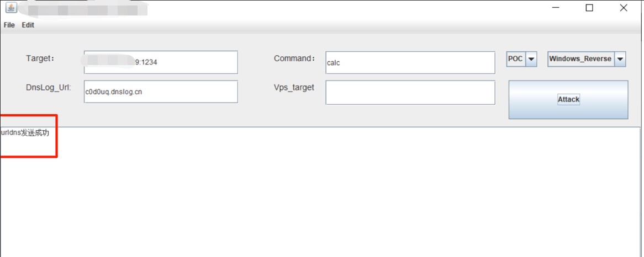The height and width of the screenshot is (257, 644).
Task: Expand the Windows_Reverse dropdown arrow
Action: click(x=620, y=59)
